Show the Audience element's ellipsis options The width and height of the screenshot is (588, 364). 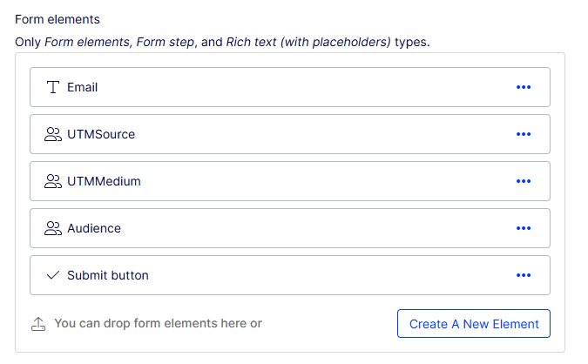524,228
